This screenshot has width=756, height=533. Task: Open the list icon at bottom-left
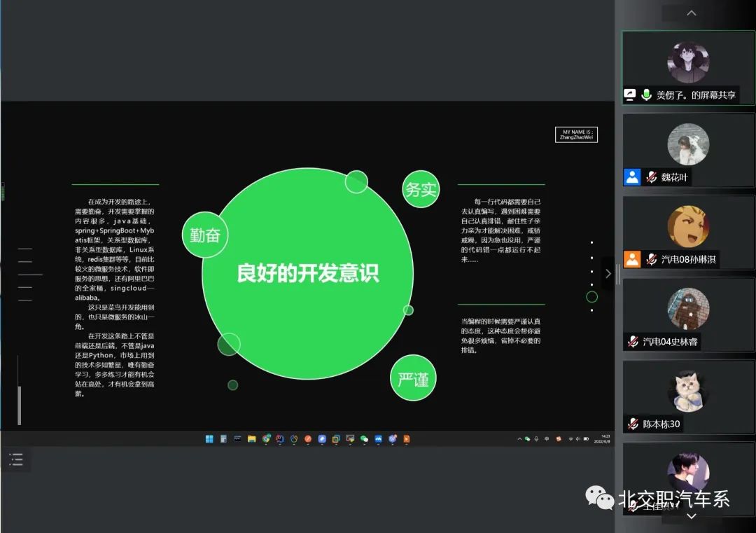(16, 459)
